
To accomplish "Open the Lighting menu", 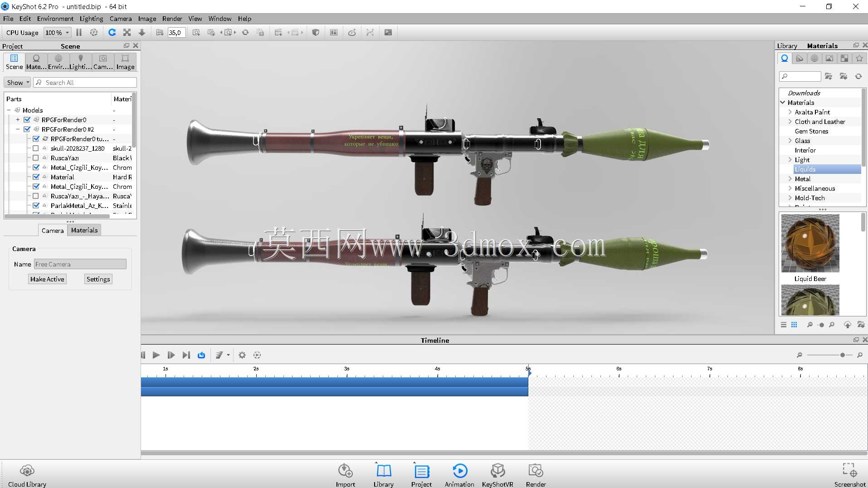I will 91,19.
